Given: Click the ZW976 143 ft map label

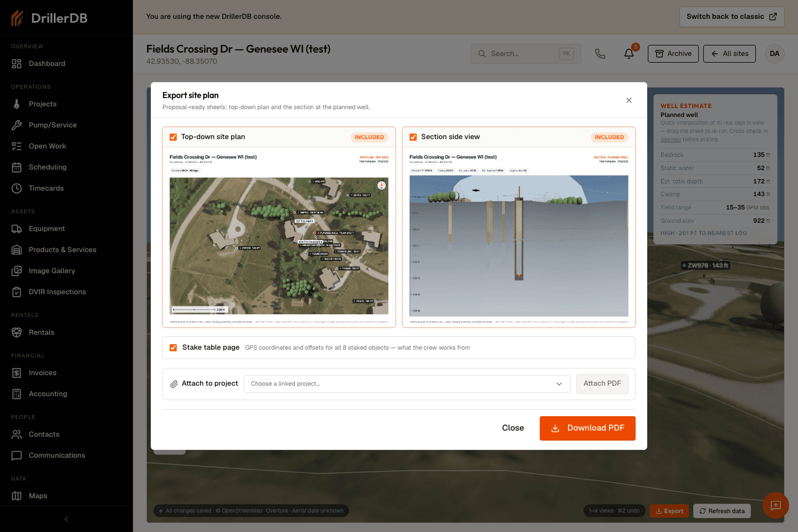Looking at the screenshot, I should 705,265.
